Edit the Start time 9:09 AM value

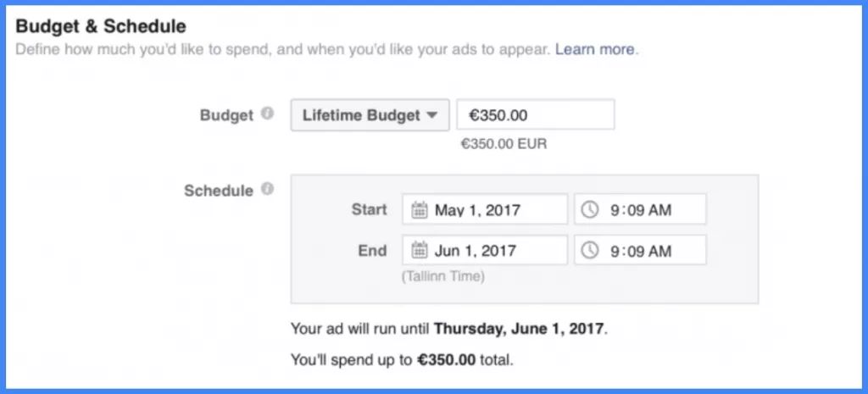pyautogui.click(x=642, y=209)
